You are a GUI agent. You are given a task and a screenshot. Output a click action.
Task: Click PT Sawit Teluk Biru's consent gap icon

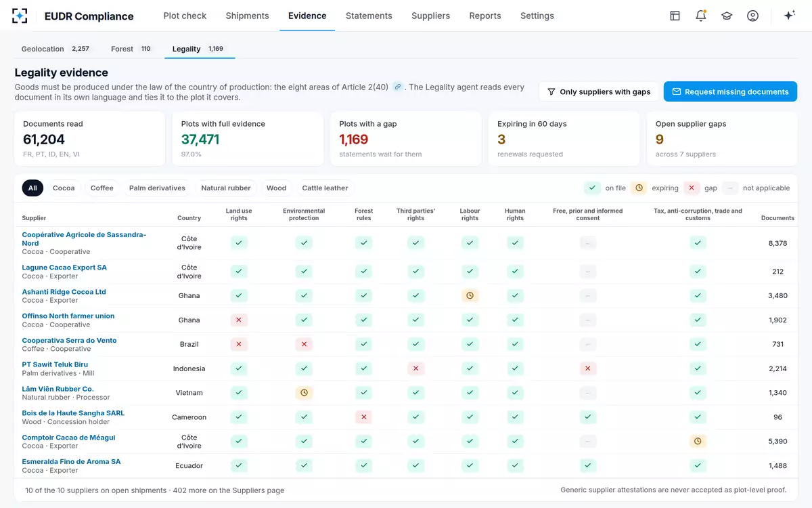(x=588, y=368)
